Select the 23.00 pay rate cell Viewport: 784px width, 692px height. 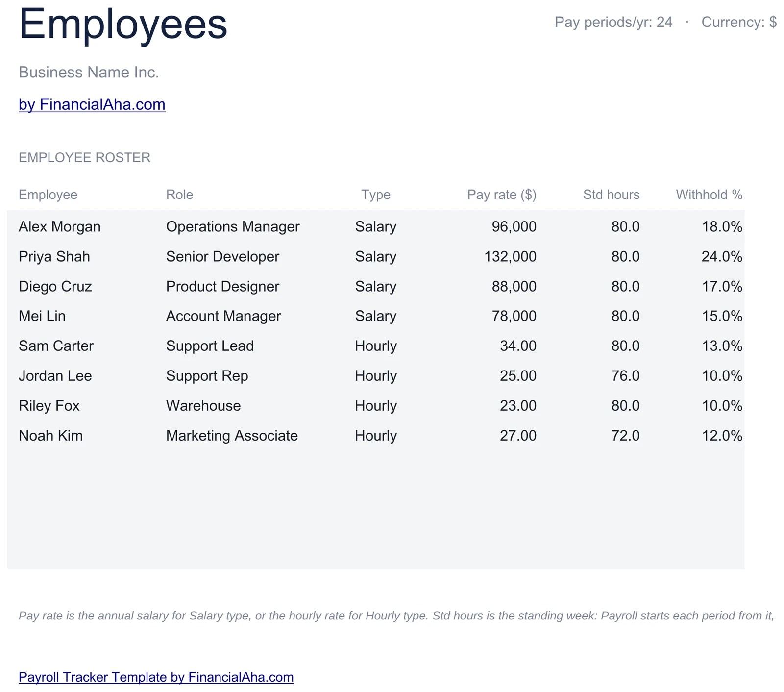[518, 406]
